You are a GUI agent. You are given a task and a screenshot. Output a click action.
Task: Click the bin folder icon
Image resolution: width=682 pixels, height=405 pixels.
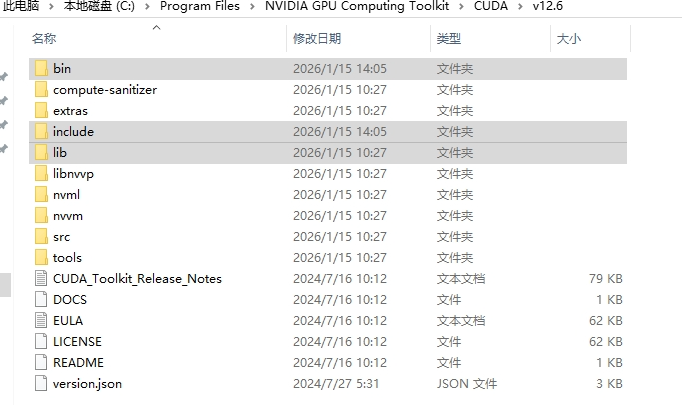click(x=40, y=69)
